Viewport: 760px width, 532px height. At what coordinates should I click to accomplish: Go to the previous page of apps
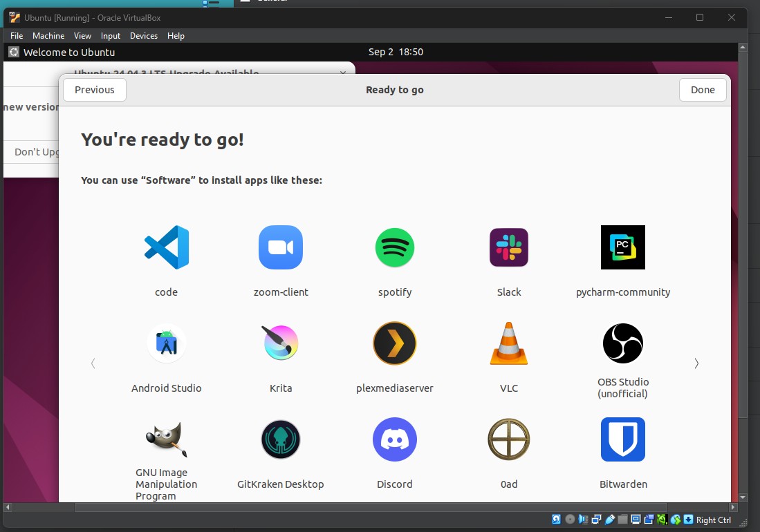pos(93,363)
